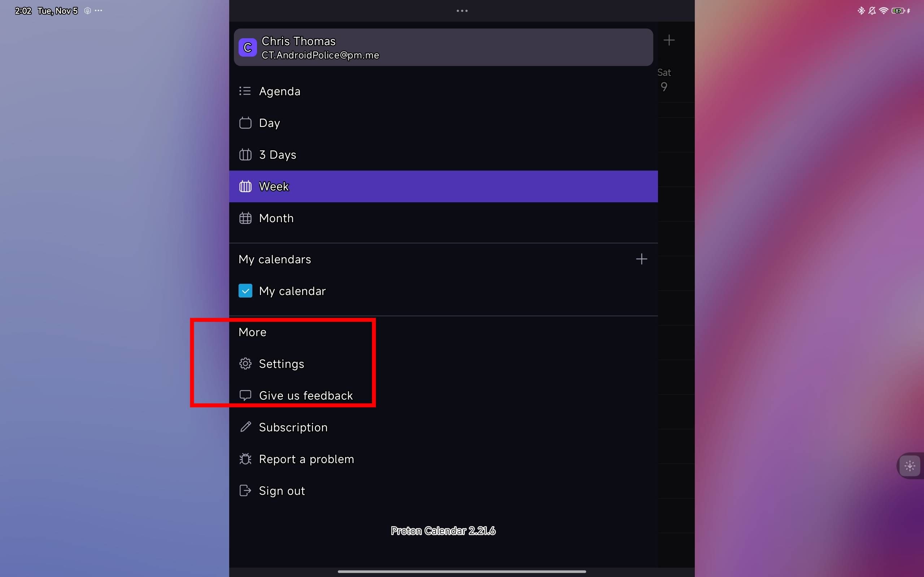Open Settings menu option

[282, 364]
